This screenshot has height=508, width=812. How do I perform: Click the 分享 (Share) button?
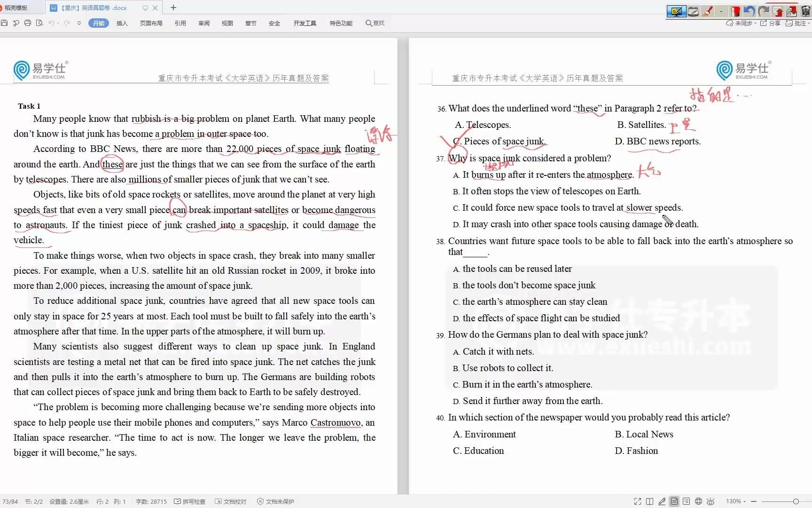[x=771, y=23]
